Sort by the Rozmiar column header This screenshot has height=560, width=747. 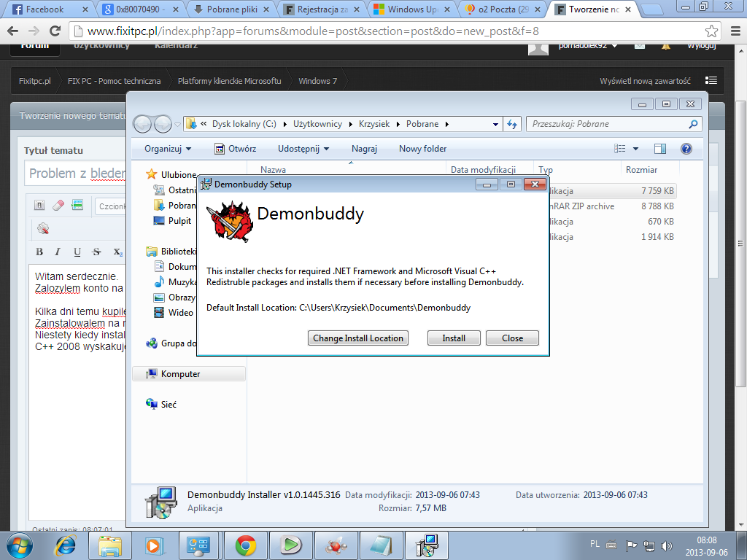pyautogui.click(x=641, y=169)
